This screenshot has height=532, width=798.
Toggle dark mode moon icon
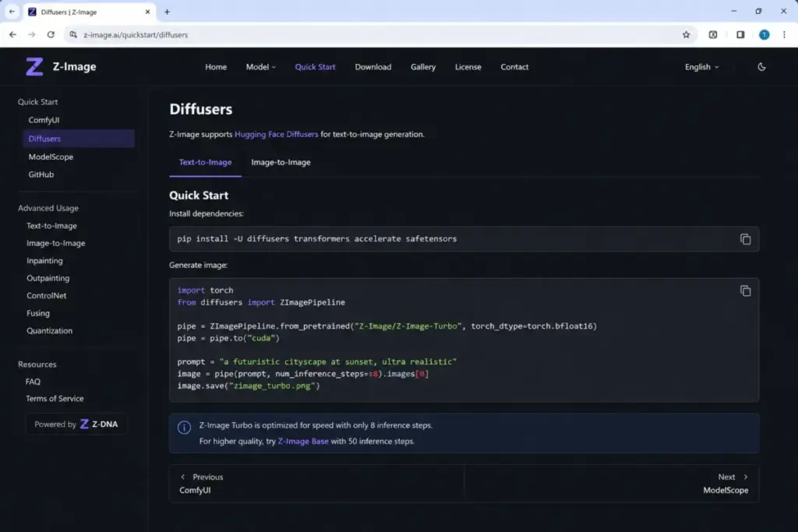point(761,67)
